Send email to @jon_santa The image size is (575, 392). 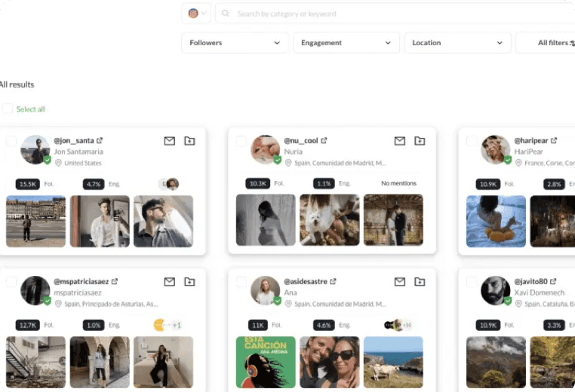coord(170,141)
